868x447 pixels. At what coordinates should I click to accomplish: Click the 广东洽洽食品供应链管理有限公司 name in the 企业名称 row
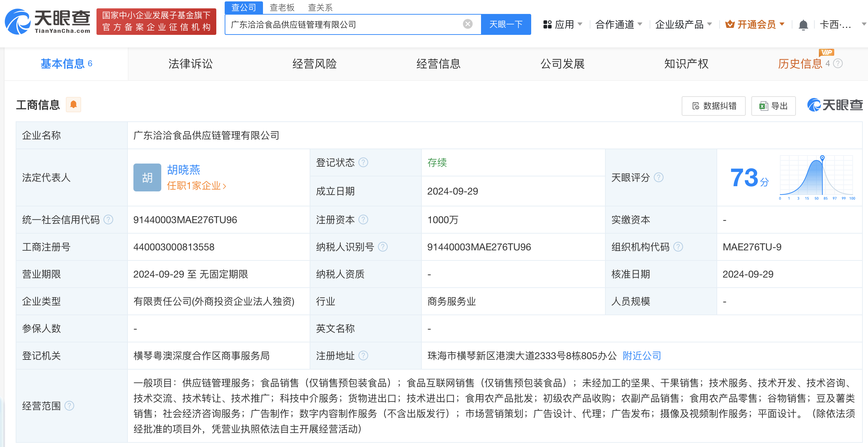(x=206, y=135)
